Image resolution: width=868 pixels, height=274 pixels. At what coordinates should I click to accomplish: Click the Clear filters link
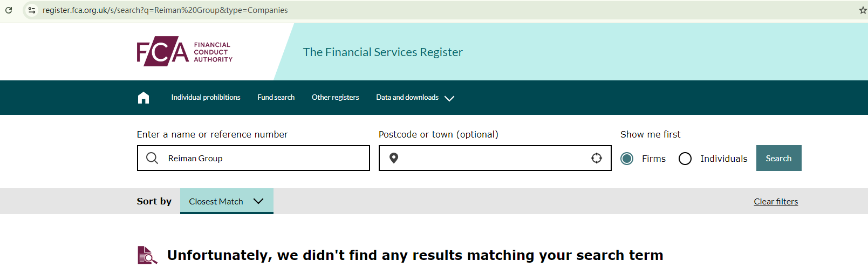[x=776, y=202]
